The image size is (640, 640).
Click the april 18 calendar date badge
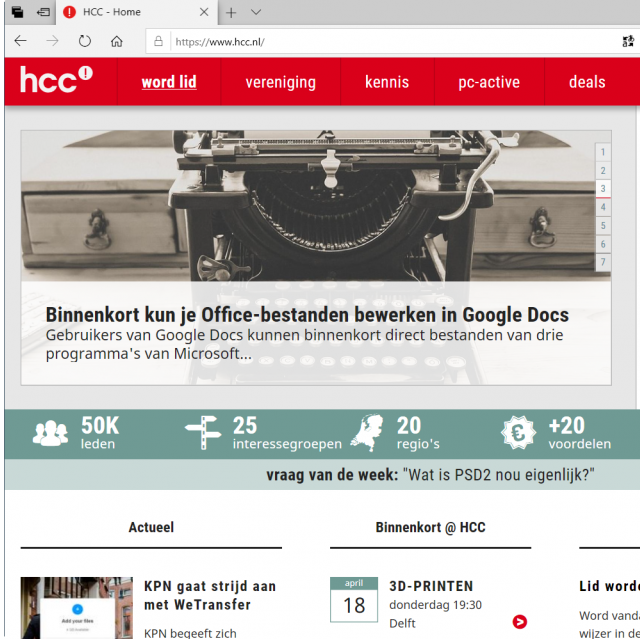coord(354,599)
